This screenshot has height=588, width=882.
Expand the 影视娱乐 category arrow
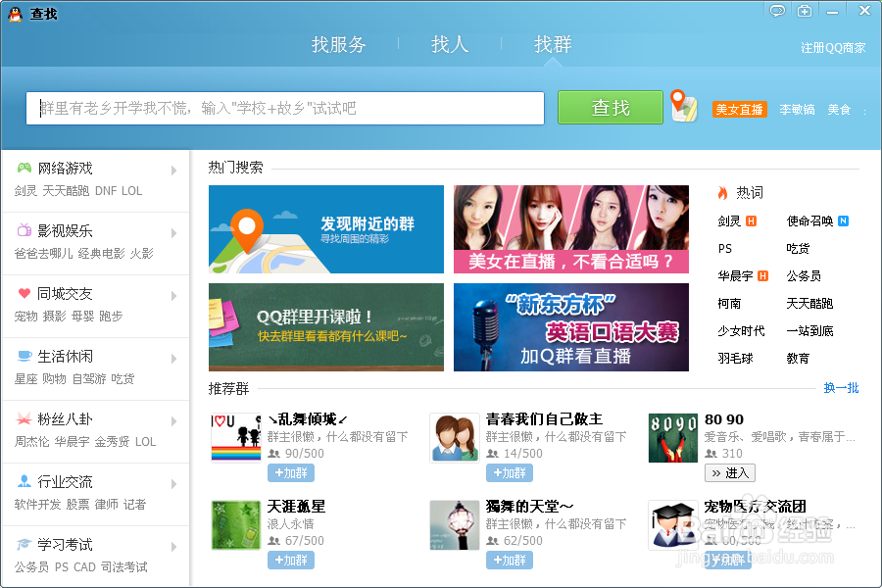click(173, 233)
